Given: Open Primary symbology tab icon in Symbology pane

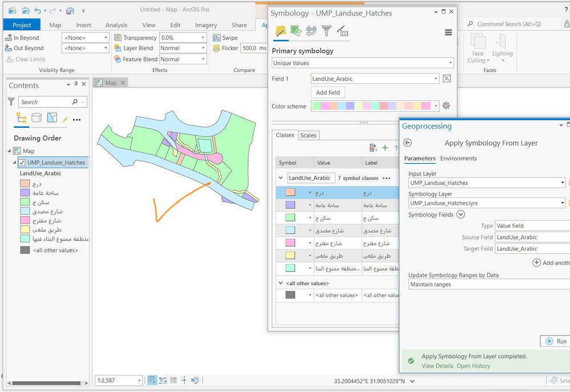Looking at the screenshot, I should click(x=281, y=31).
